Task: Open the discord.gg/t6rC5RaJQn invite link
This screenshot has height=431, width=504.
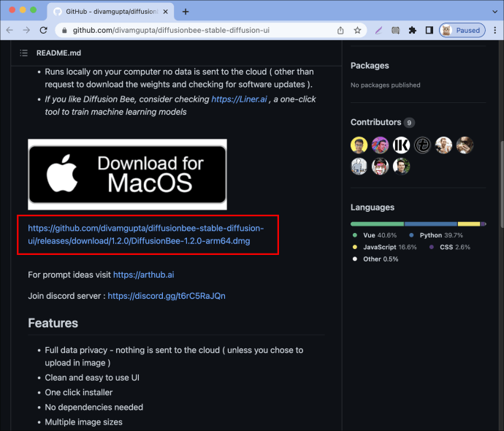Action: 167,296
